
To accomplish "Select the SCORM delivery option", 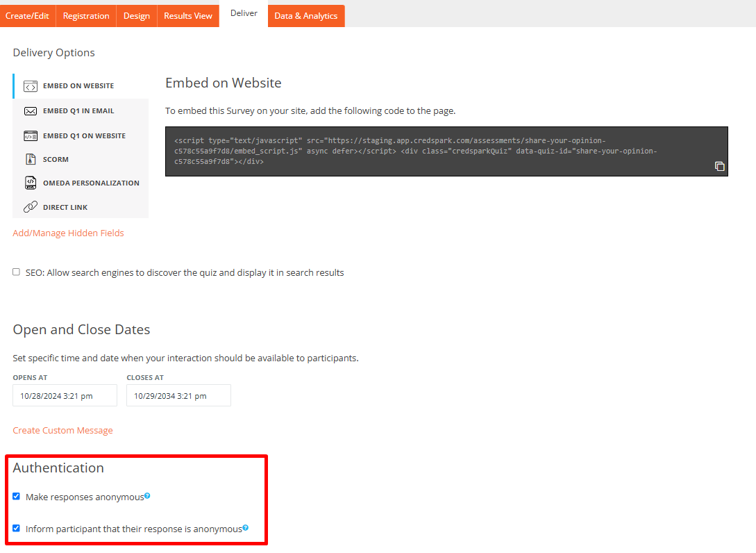I will coord(81,159).
